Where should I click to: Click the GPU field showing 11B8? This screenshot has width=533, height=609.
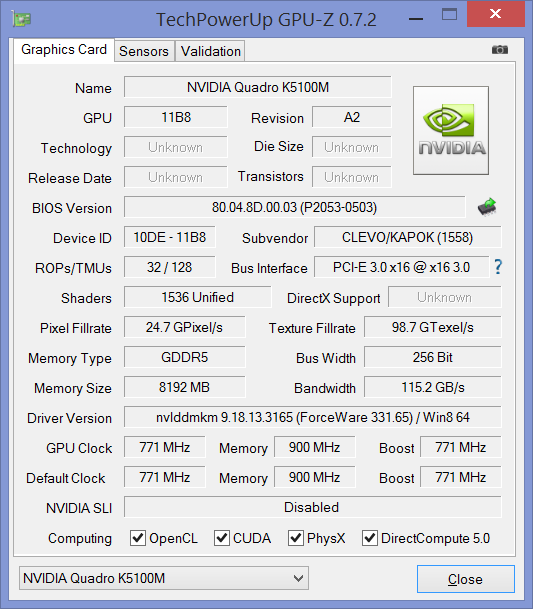176,117
